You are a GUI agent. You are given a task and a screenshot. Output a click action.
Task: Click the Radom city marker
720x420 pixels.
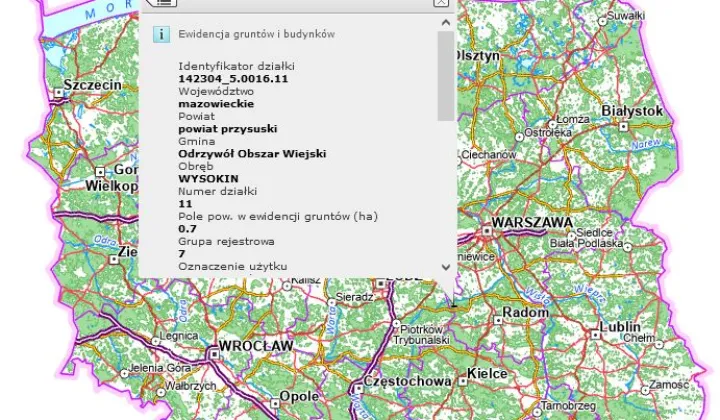pos(498,320)
